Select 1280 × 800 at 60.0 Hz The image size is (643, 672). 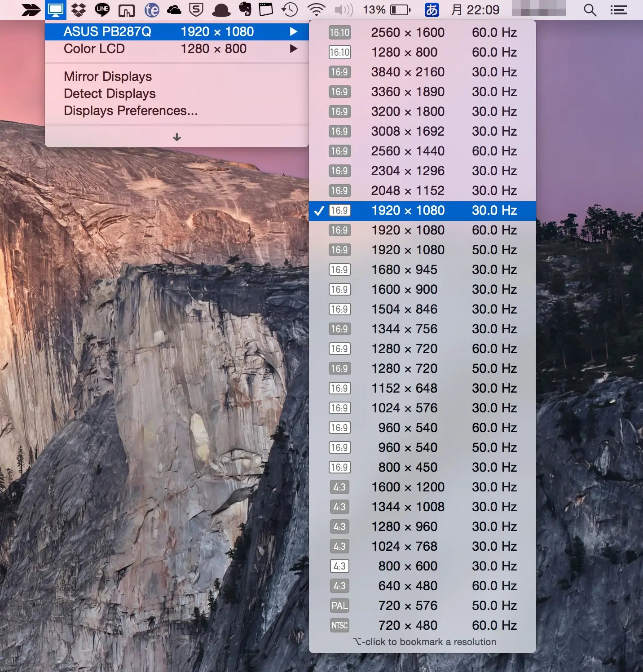[x=423, y=52]
